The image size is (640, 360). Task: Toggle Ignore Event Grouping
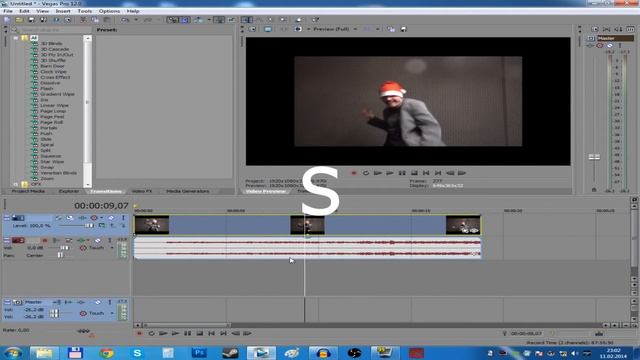coord(231,20)
